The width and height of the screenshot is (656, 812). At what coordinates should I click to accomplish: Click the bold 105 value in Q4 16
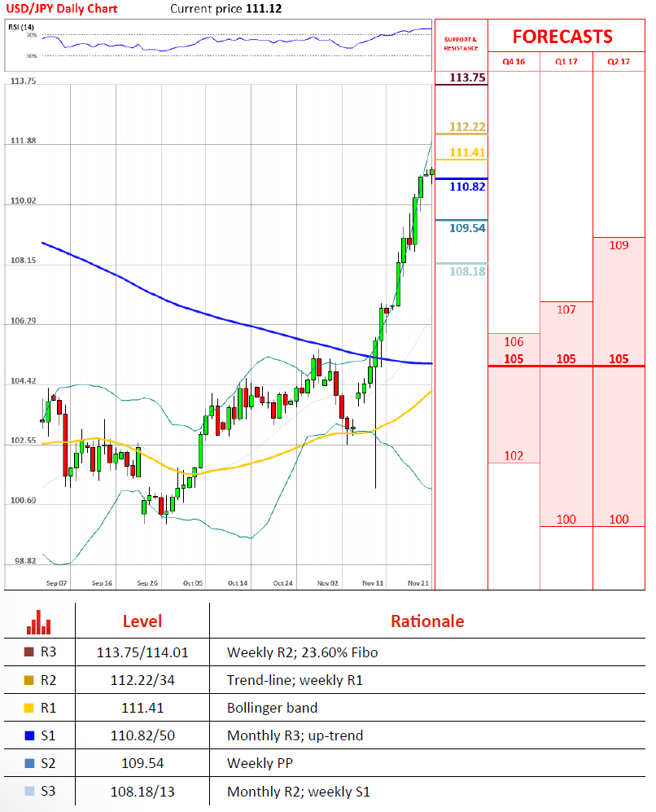(514, 359)
